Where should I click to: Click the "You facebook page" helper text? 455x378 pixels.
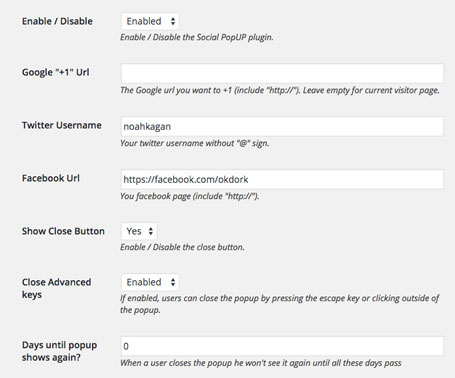pos(189,196)
